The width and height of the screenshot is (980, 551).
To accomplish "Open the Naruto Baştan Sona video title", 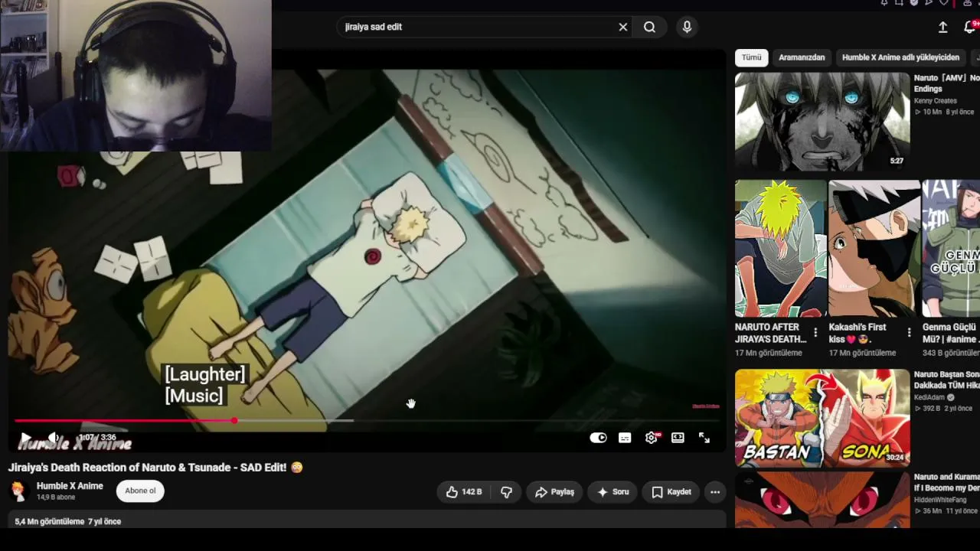I will pyautogui.click(x=946, y=380).
